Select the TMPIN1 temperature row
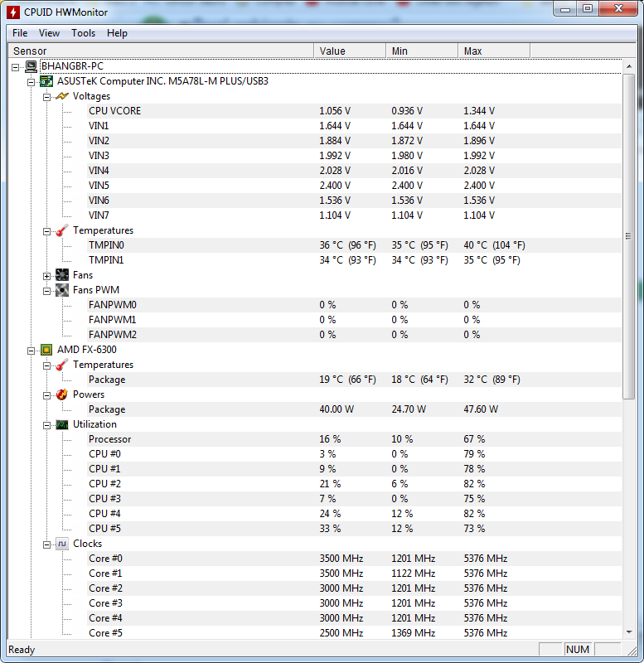 pos(355,260)
